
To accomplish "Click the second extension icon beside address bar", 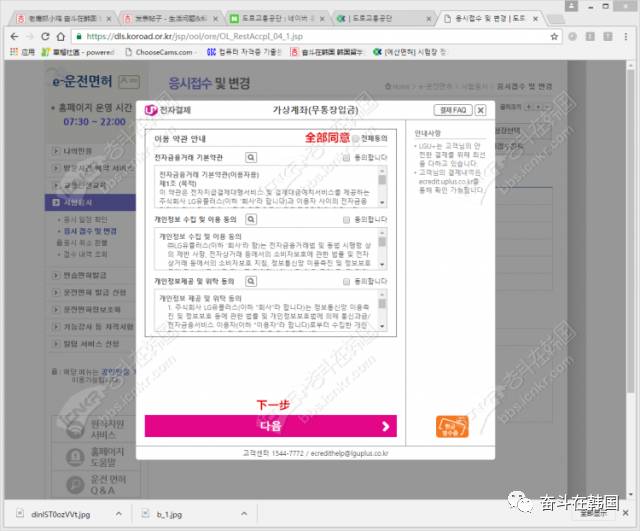I will click(590, 37).
